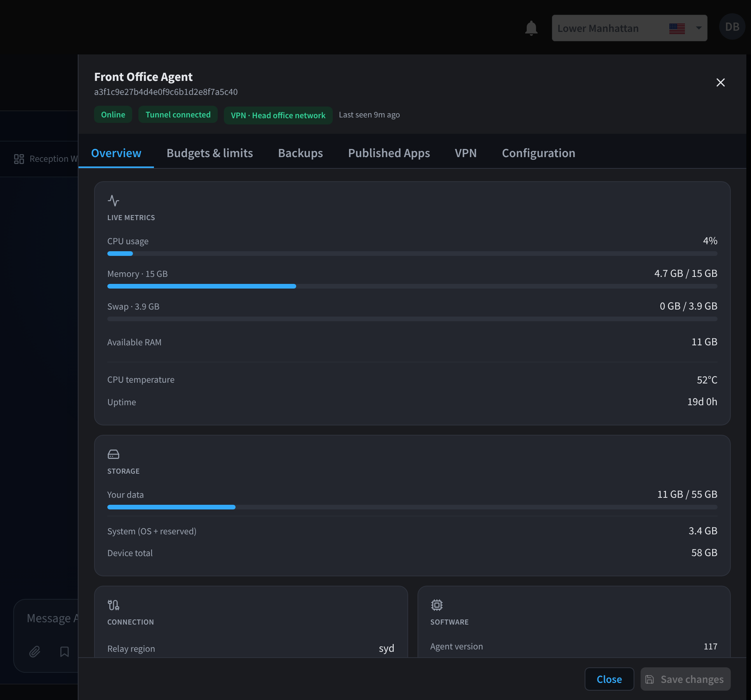Click the Connection cable icon

[x=114, y=605]
